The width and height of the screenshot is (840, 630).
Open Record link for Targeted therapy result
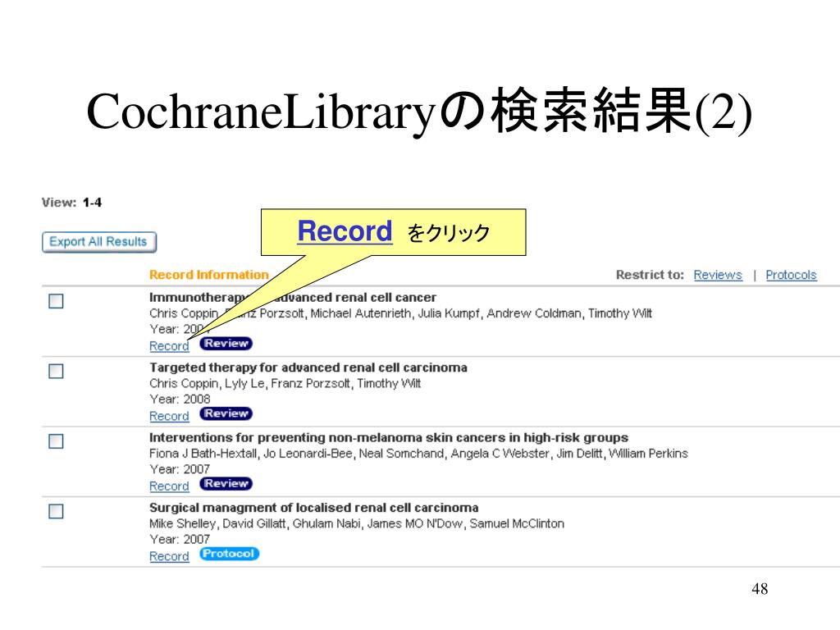(169, 416)
